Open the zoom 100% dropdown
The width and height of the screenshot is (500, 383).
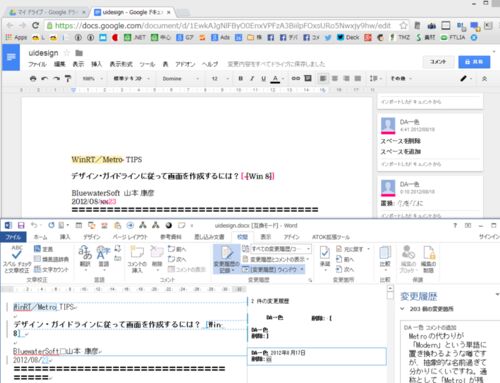[92, 79]
